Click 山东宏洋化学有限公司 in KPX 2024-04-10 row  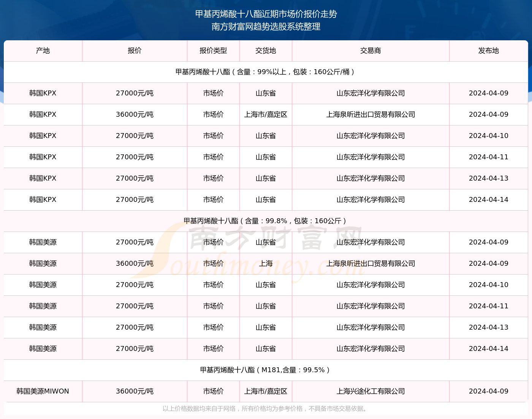coord(370,136)
